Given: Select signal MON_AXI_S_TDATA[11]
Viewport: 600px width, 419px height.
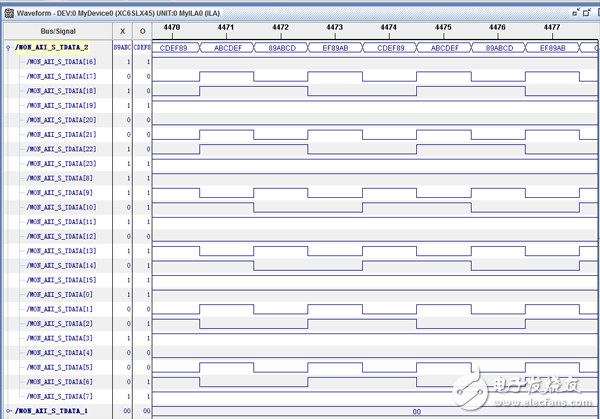Looking at the screenshot, I should 61,222.
